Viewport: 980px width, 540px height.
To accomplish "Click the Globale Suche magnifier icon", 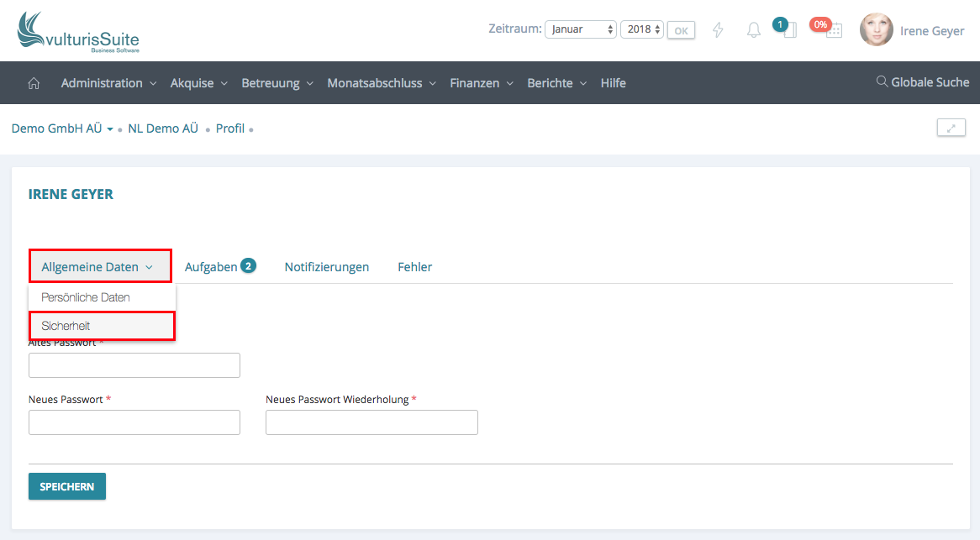I will click(882, 82).
